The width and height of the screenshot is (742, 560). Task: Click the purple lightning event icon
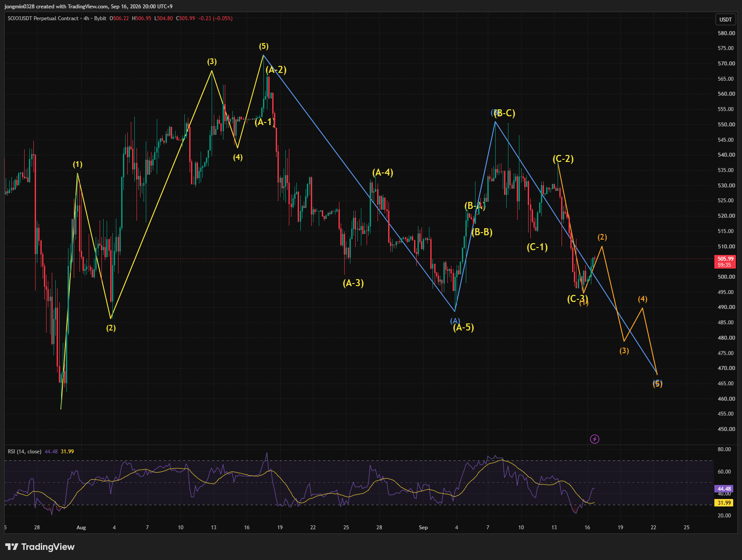(594, 439)
